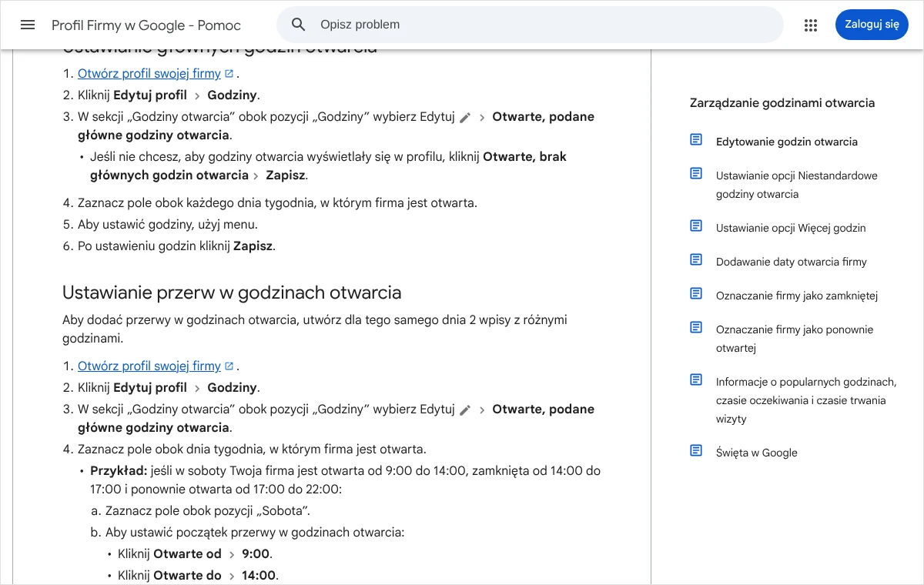
Task: Open Ustawianie opcji Niestandardowe godziny otwarcia
Action: click(797, 185)
